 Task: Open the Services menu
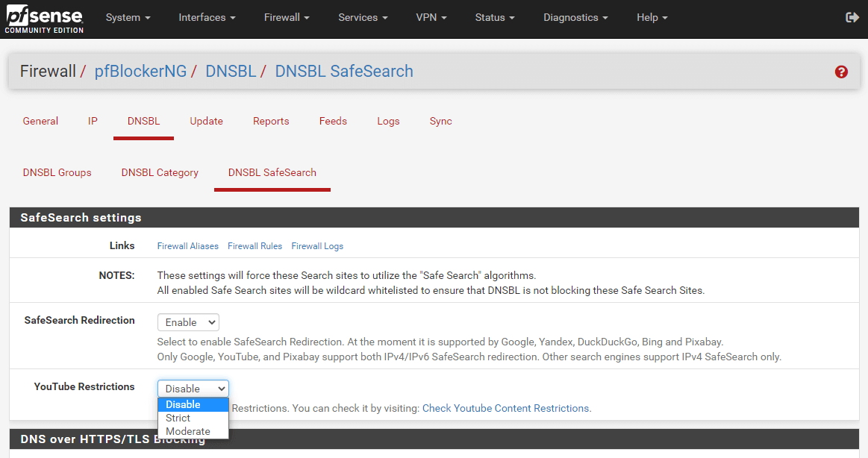pyautogui.click(x=363, y=17)
